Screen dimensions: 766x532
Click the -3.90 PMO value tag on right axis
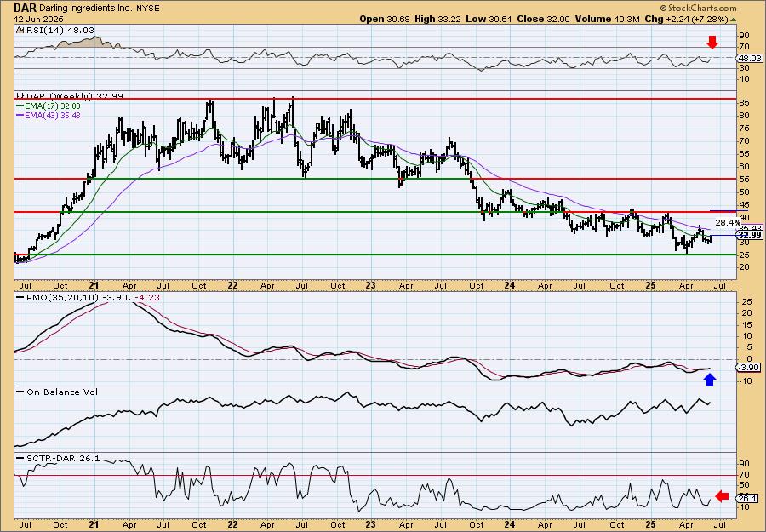click(749, 368)
